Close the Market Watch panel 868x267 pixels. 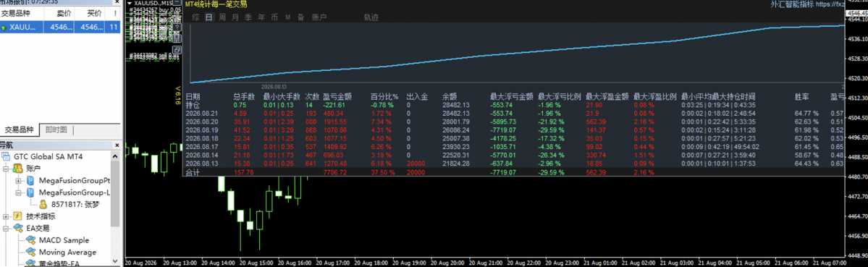(117, 2)
